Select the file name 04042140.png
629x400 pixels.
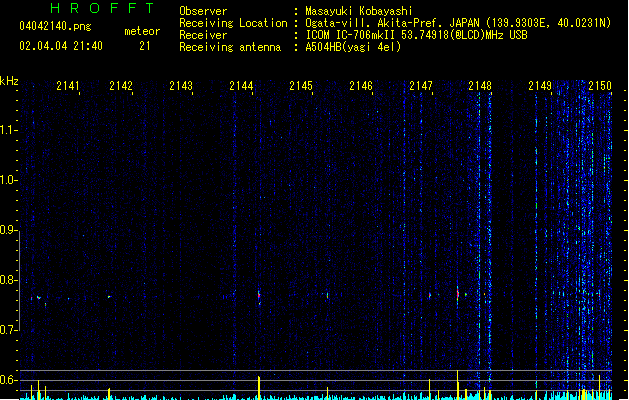55,26
